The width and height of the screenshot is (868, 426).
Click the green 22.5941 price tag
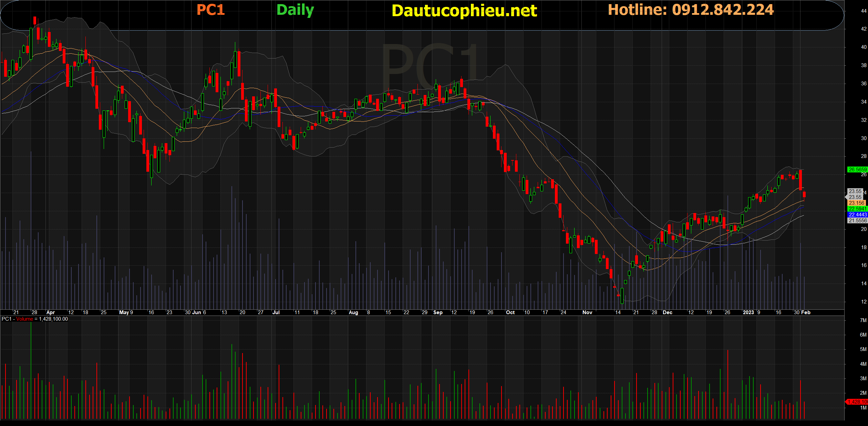(x=857, y=209)
